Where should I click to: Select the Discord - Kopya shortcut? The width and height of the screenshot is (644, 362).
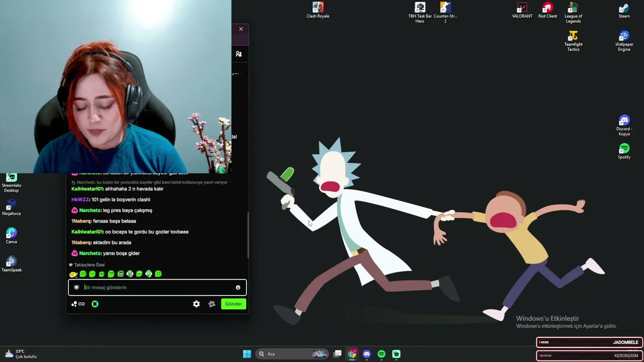tap(624, 125)
